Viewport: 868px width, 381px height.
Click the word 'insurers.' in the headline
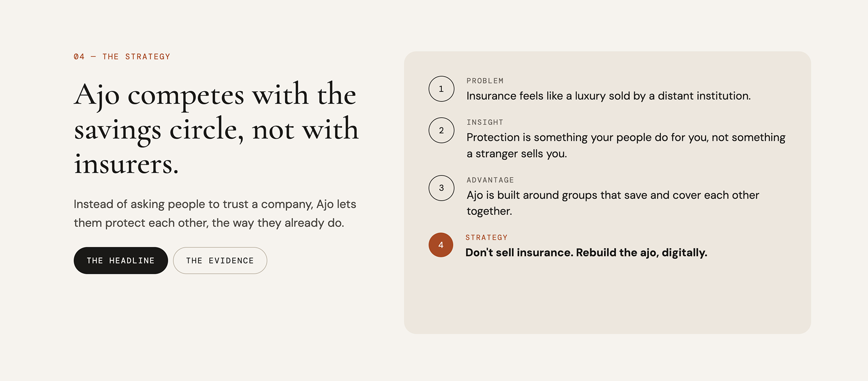tap(127, 164)
